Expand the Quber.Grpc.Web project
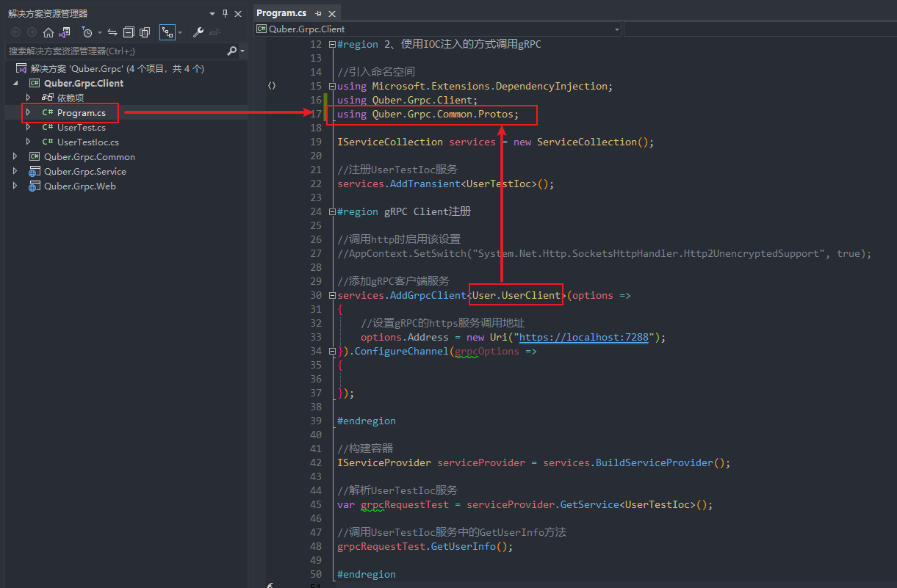This screenshot has height=588, width=897. point(16,186)
